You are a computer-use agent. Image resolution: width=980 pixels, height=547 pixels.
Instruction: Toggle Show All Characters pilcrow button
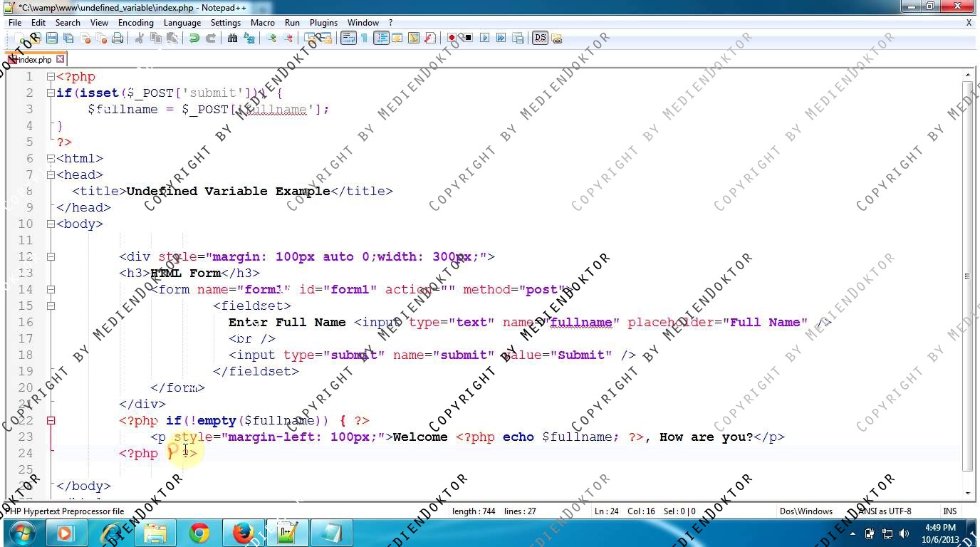tap(364, 38)
